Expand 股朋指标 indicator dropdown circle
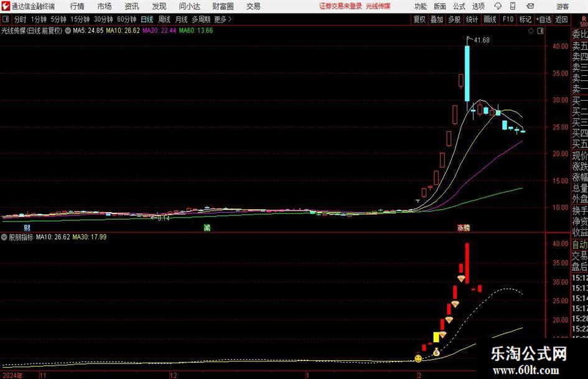Viewport: 588px width, 379px height. coord(4,237)
